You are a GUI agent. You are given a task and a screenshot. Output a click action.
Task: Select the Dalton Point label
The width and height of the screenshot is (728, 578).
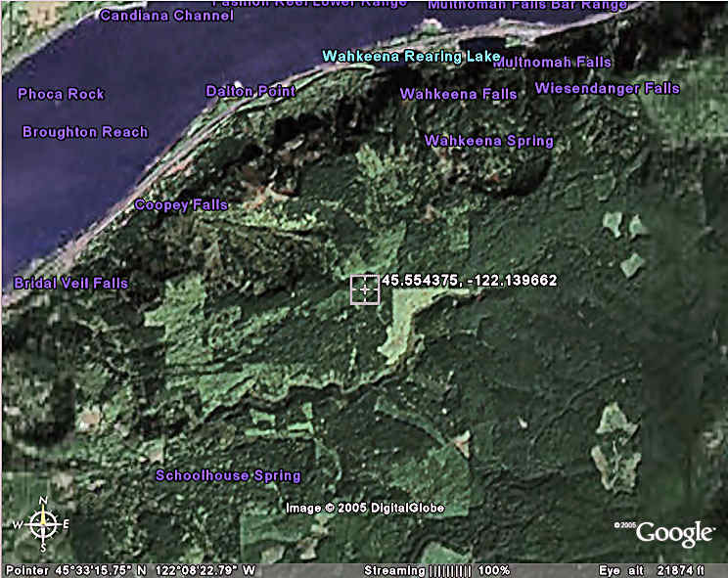[x=250, y=91]
